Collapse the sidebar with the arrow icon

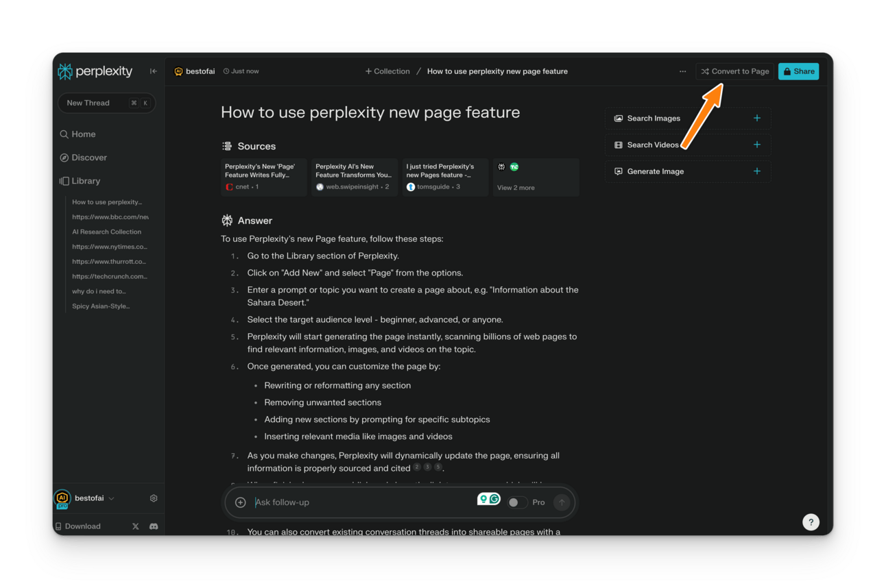click(x=154, y=71)
